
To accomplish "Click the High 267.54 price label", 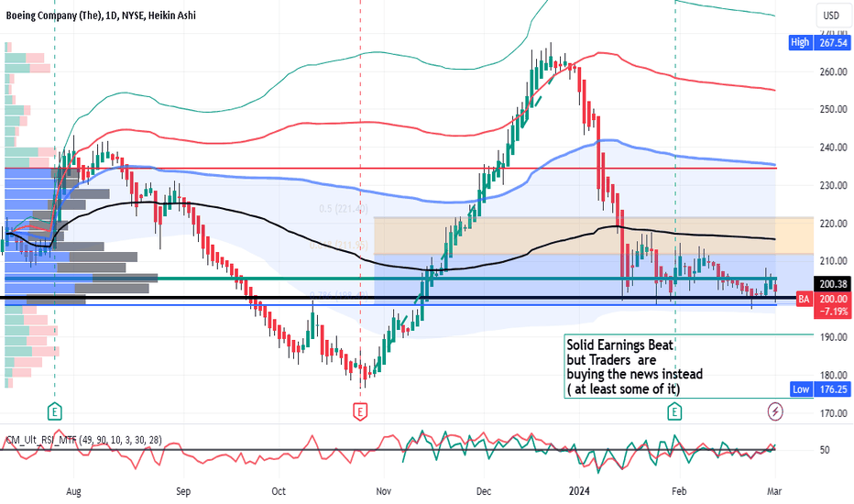I will (819, 42).
